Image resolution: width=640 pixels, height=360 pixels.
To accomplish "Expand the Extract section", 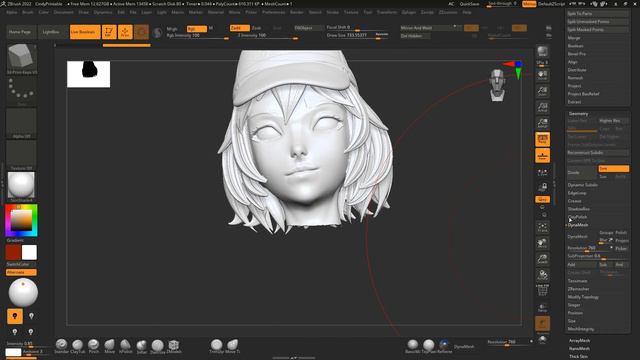I will pos(575,102).
